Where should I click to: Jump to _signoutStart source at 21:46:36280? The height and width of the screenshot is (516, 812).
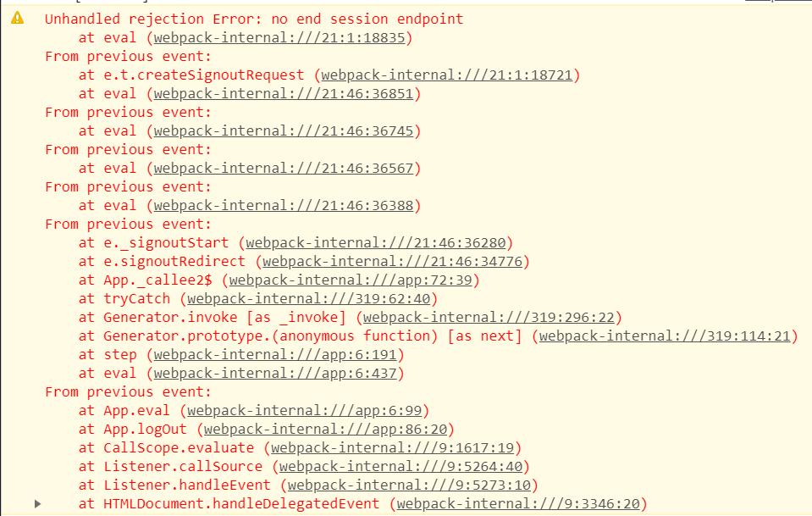click(375, 243)
